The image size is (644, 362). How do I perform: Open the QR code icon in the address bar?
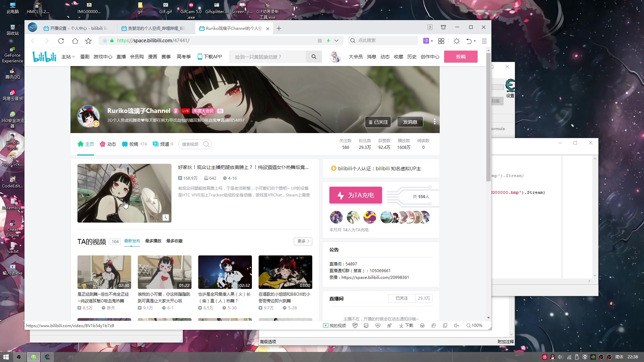point(320,41)
